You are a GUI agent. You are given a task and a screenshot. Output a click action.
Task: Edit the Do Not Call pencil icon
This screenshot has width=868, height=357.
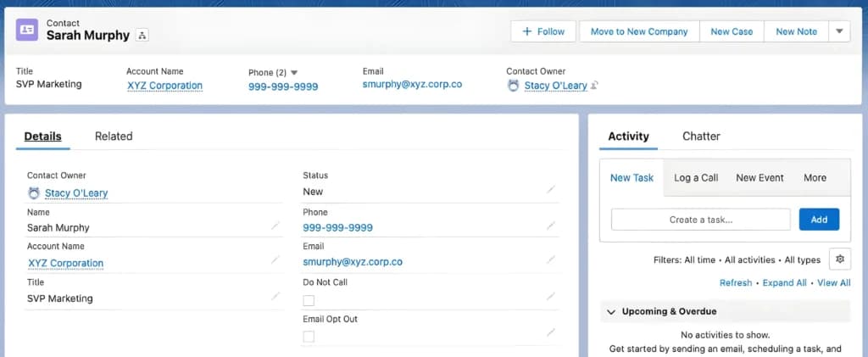click(x=551, y=297)
